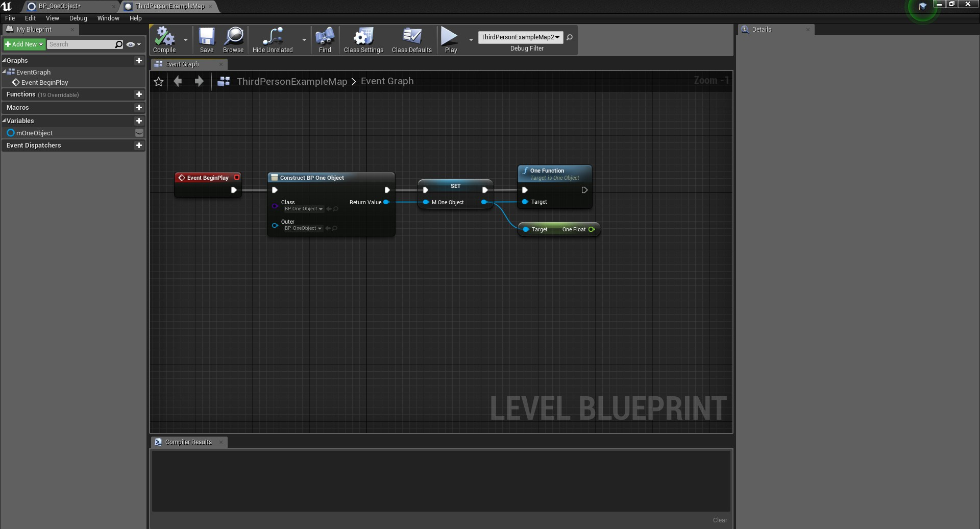Open the tutorials graduation cap icon
980x529 pixels.
922,7
